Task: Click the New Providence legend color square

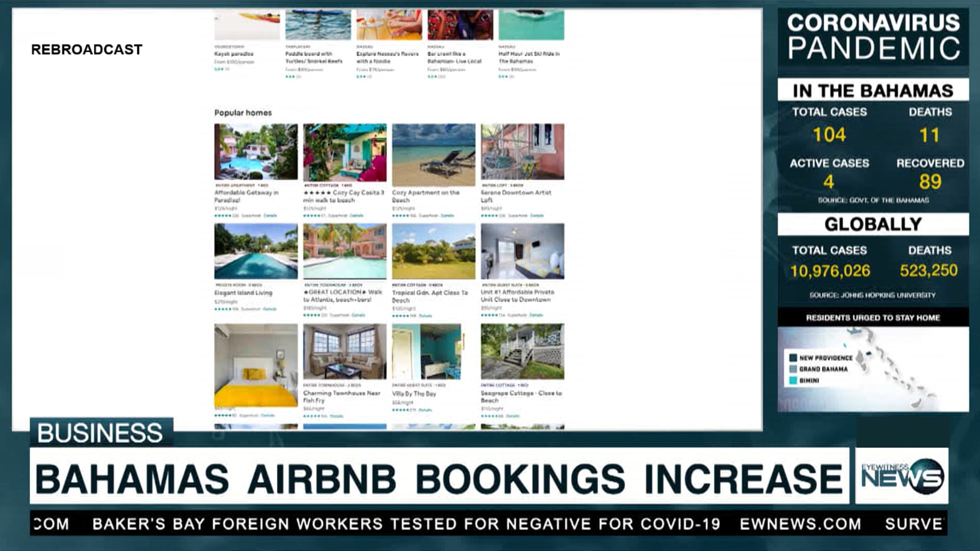Action: pos(793,358)
